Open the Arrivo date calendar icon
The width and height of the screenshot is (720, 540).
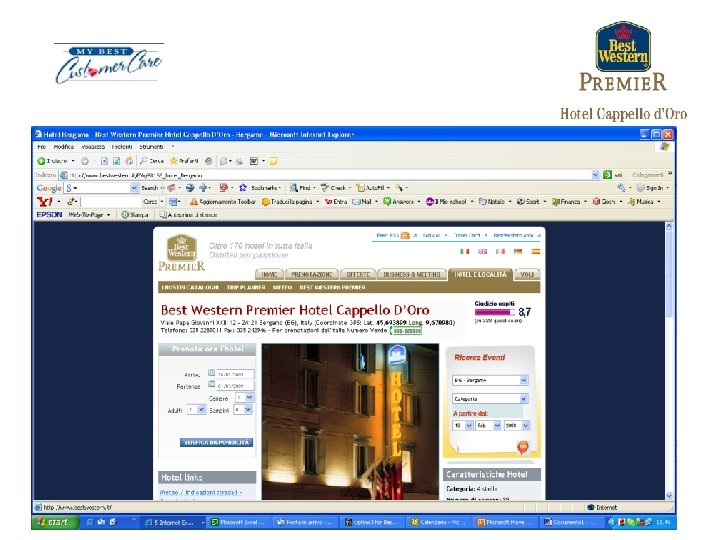pyautogui.click(x=211, y=372)
